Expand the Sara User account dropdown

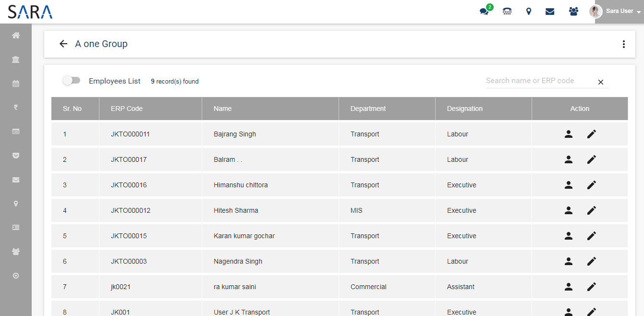(619, 12)
